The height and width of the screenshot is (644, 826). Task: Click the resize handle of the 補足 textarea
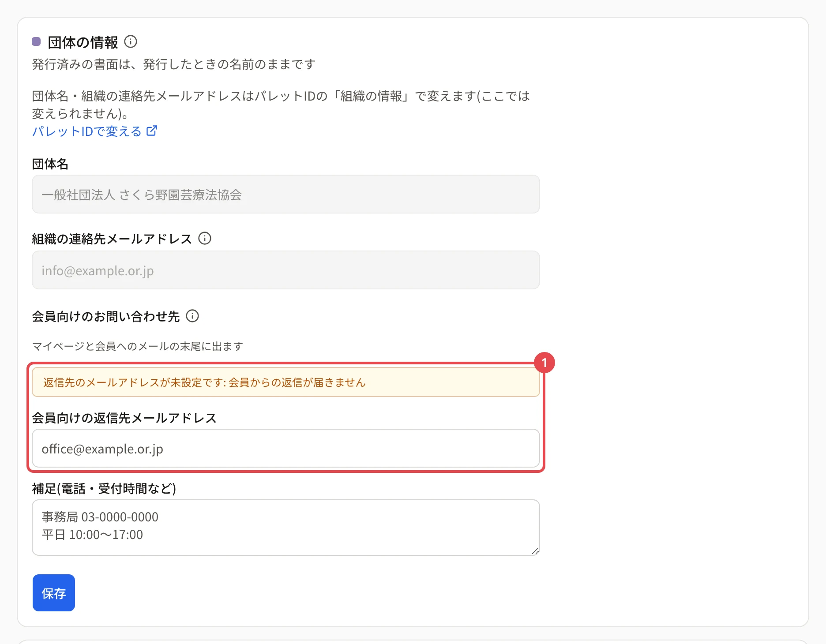click(x=535, y=551)
